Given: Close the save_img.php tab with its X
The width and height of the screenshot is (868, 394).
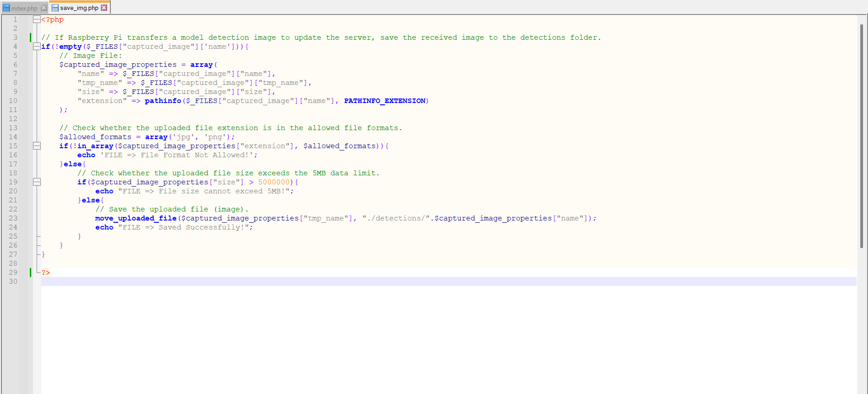Looking at the screenshot, I should pos(104,8).
